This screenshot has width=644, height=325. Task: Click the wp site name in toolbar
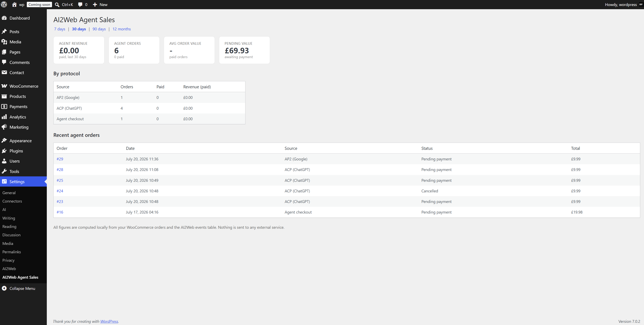[22, 5]
